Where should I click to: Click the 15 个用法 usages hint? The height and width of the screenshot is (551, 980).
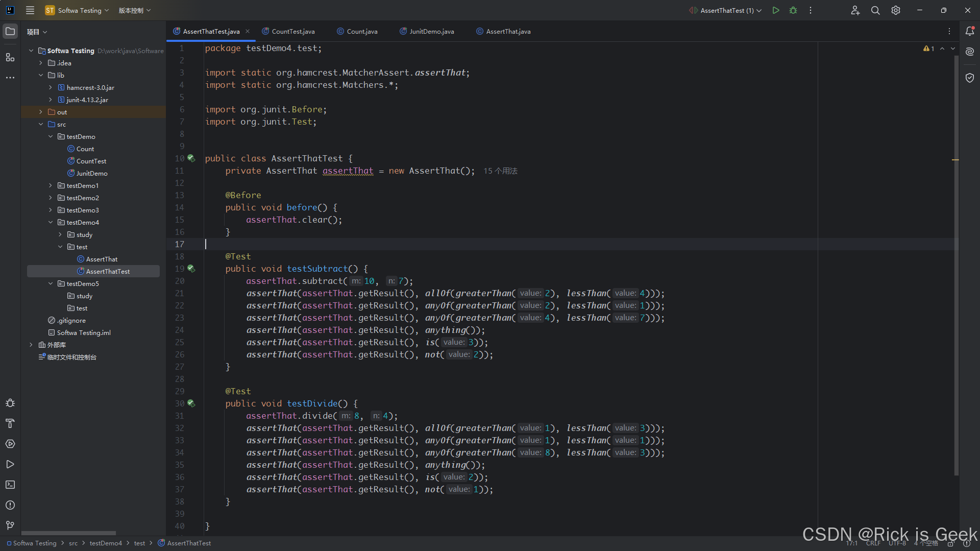tap(500, 171)
